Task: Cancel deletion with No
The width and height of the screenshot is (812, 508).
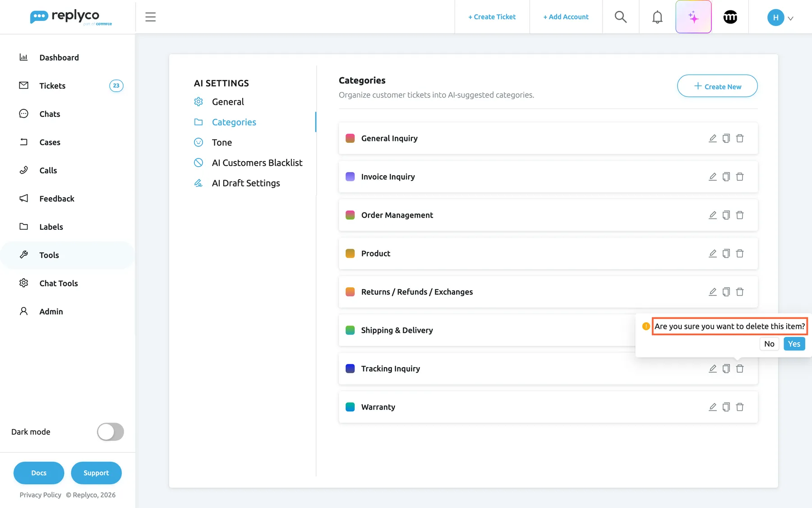Action: [x=769, y=344]
